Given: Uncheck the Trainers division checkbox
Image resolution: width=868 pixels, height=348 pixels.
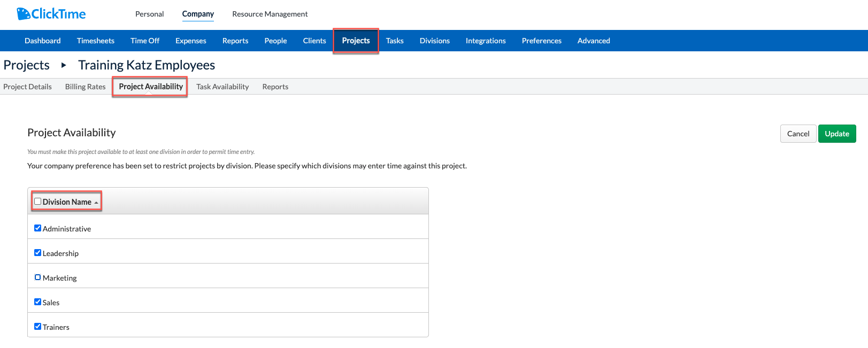Looking at the screenshot, I should click(37, 327).
